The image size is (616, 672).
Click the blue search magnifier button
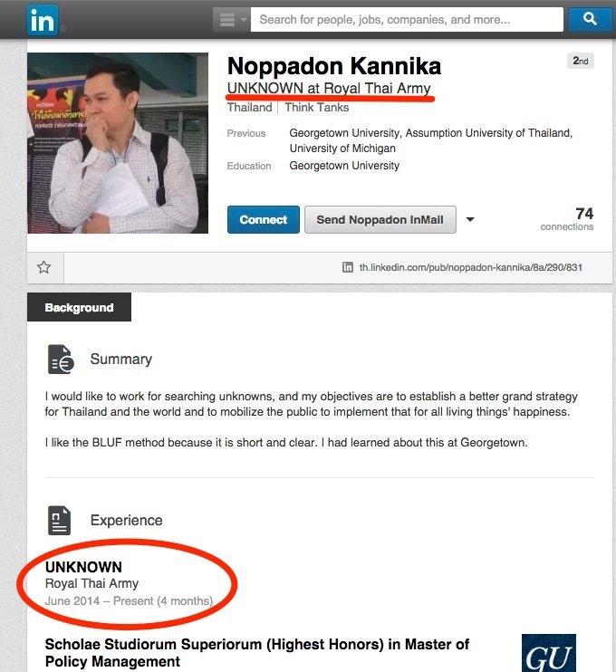[x=590, y=19]
